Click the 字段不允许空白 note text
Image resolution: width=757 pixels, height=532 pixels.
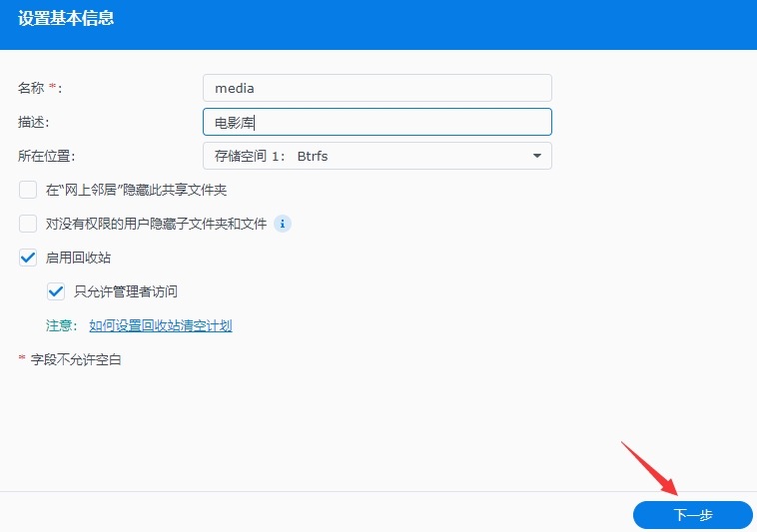(x=76, y=359)
